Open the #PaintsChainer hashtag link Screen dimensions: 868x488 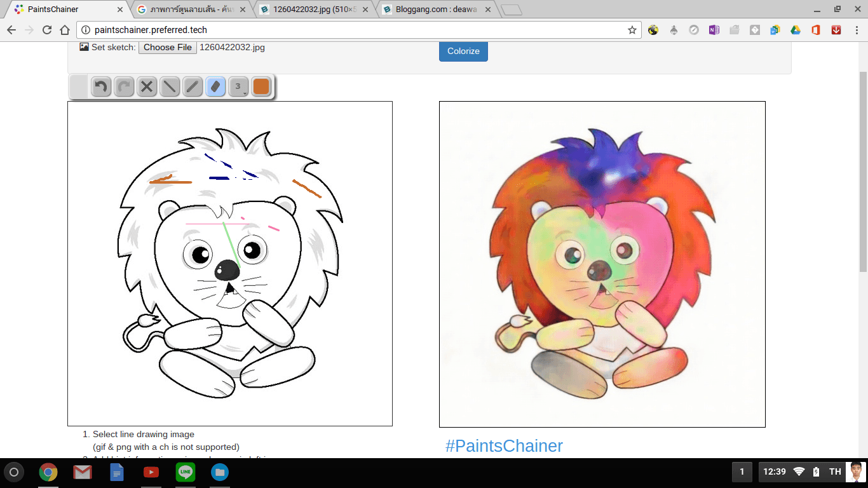[x=504, y=446]
